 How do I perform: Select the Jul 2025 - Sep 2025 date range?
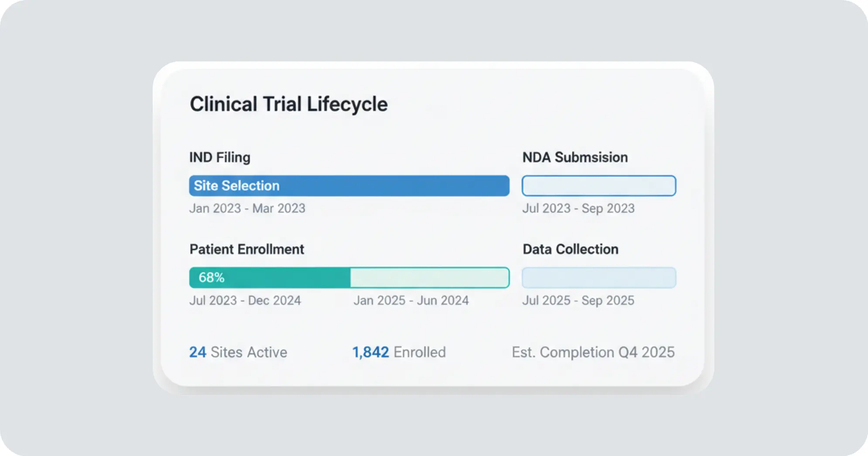[x=578, y=300]
